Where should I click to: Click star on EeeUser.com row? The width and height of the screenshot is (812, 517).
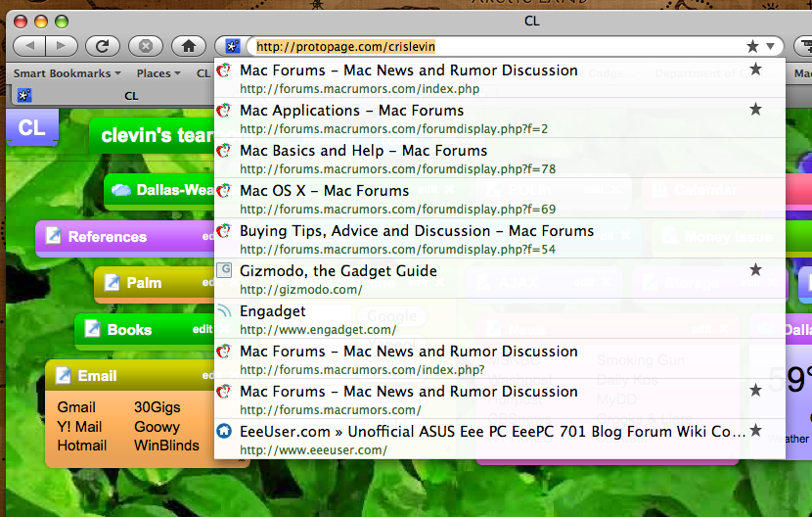coord(755,429)
